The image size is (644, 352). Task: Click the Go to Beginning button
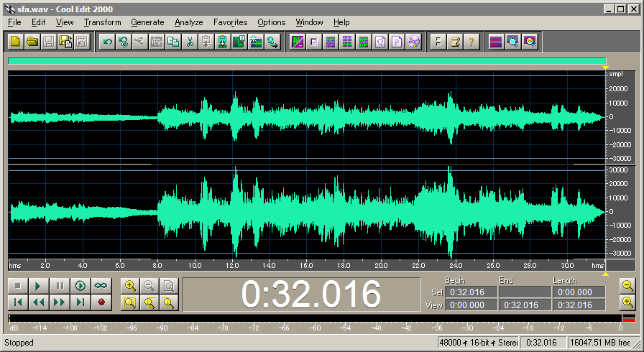point(18,302)
